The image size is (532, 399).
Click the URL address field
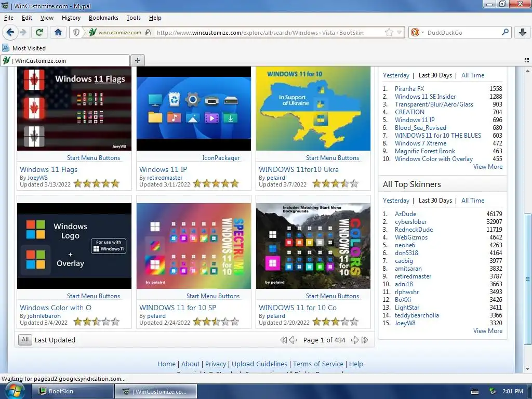[x=270, y=33]
